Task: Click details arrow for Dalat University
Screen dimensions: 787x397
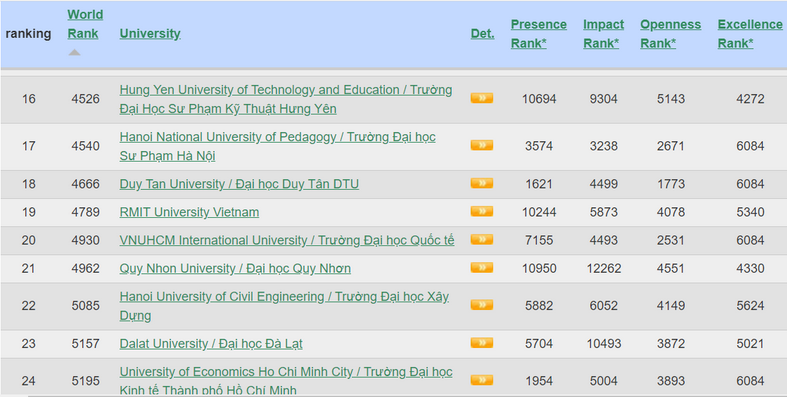Action: 481,343
